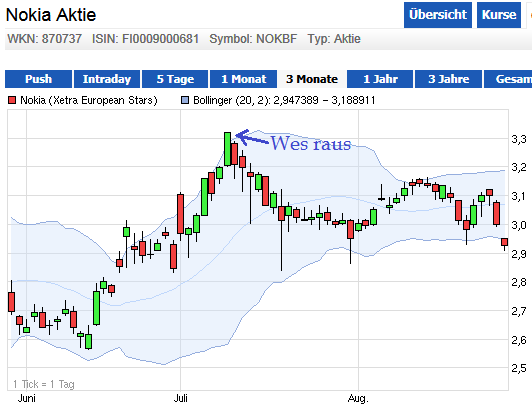Select the 1 Monat range
532x409 pixels.
coord(244,79)
